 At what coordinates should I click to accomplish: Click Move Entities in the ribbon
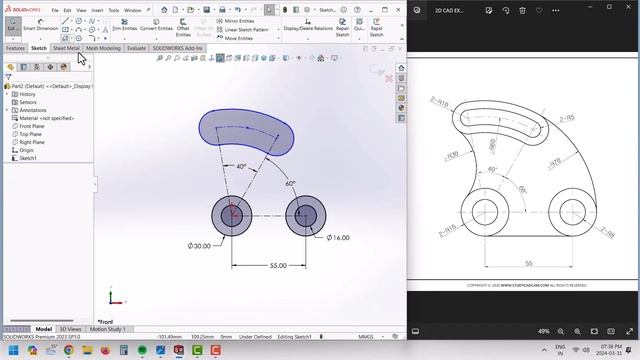tap(235, 38)
